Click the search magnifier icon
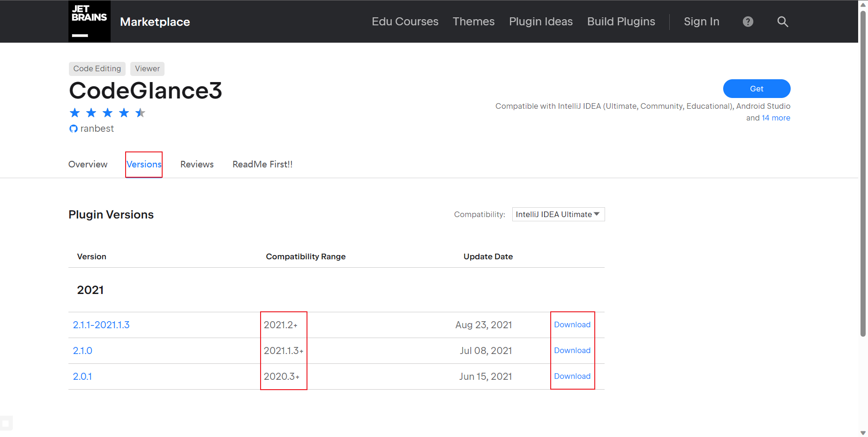This screenshot has height=437, width=868. pos(782,22)
